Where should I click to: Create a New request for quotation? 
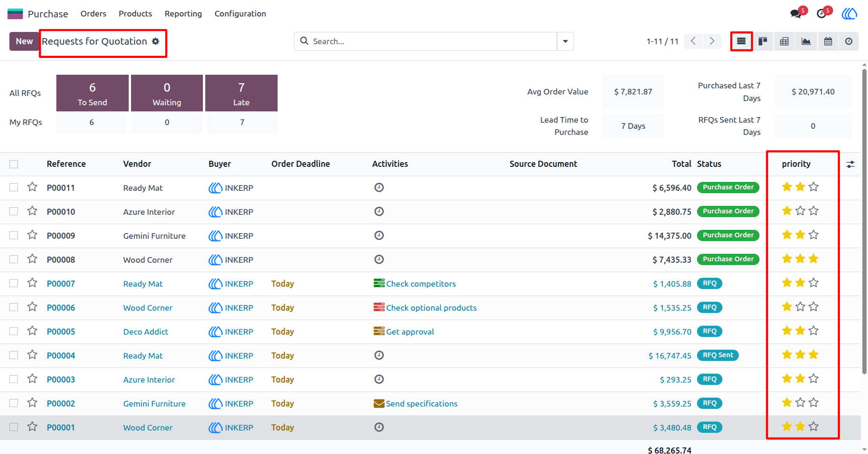pyautogui.click(x=24, y=41)
